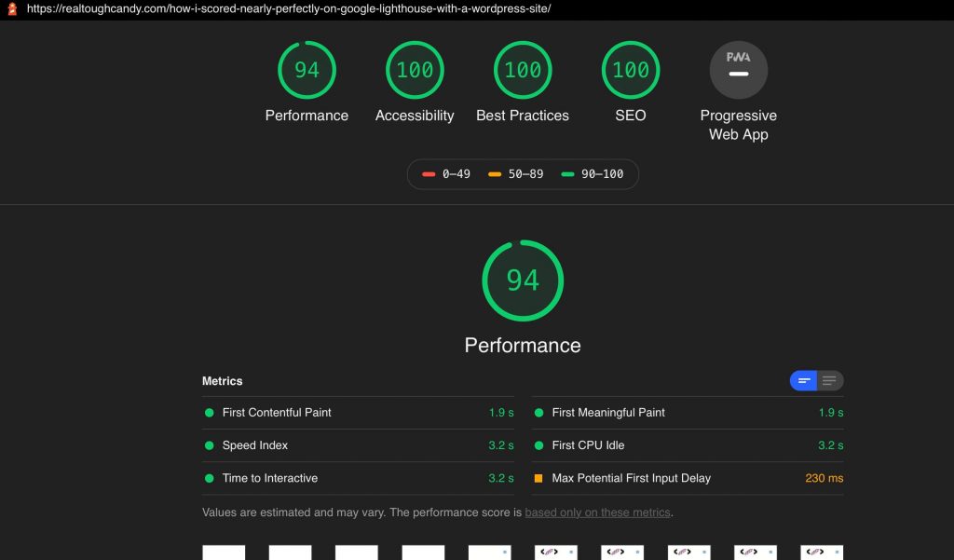
Task: Expand the First CPU Idle metric
Action: coord(688,445)
